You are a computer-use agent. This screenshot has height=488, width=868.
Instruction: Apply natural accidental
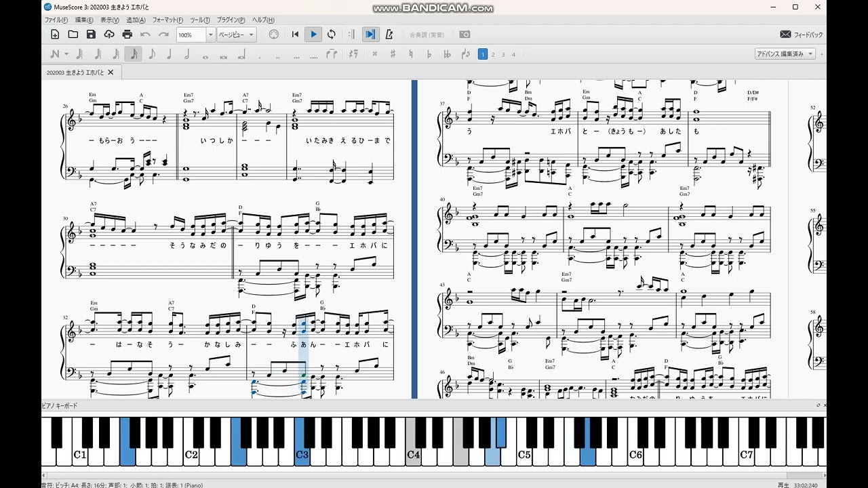coord(410,54)
